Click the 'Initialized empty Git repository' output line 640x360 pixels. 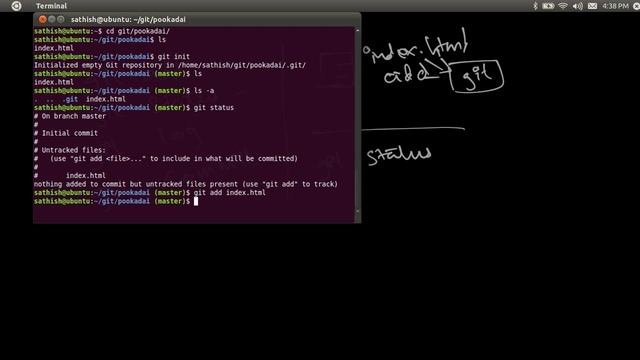[170, 65]
